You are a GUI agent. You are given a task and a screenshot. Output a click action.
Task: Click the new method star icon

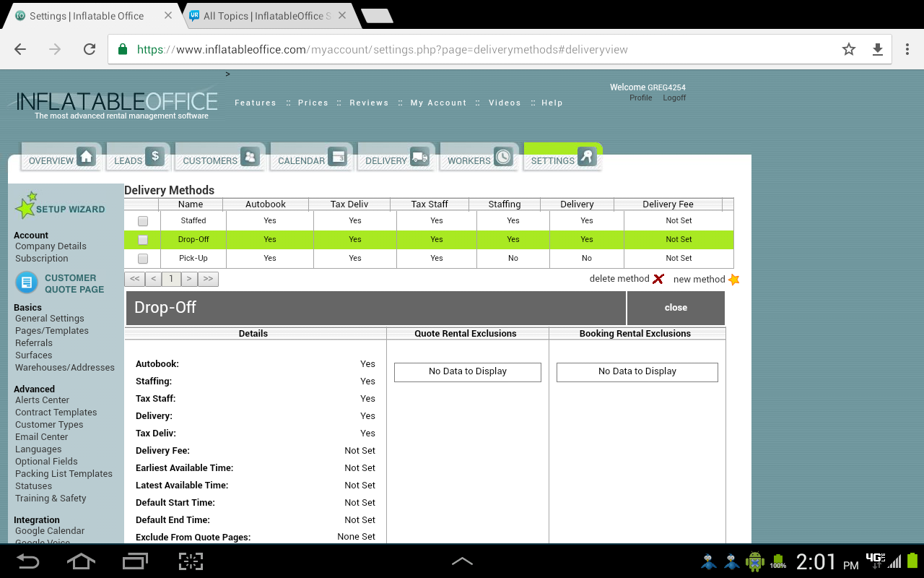[733, 280]
